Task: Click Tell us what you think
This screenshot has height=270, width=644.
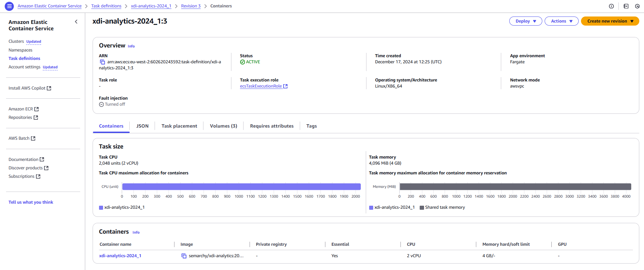Action: click(x=31, y=202)
